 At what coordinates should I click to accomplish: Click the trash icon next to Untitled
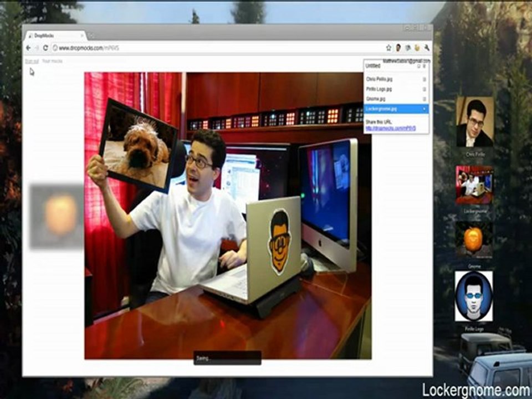(x=424, y=66)
